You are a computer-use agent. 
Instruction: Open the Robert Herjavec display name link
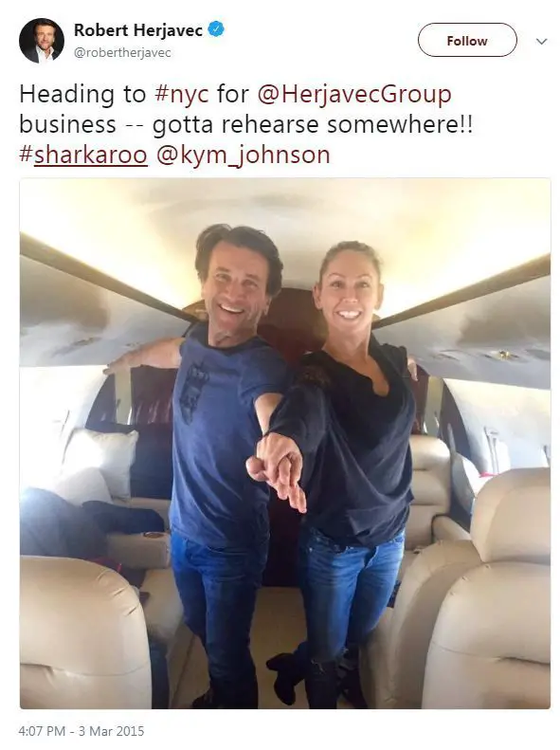point(138,30)
